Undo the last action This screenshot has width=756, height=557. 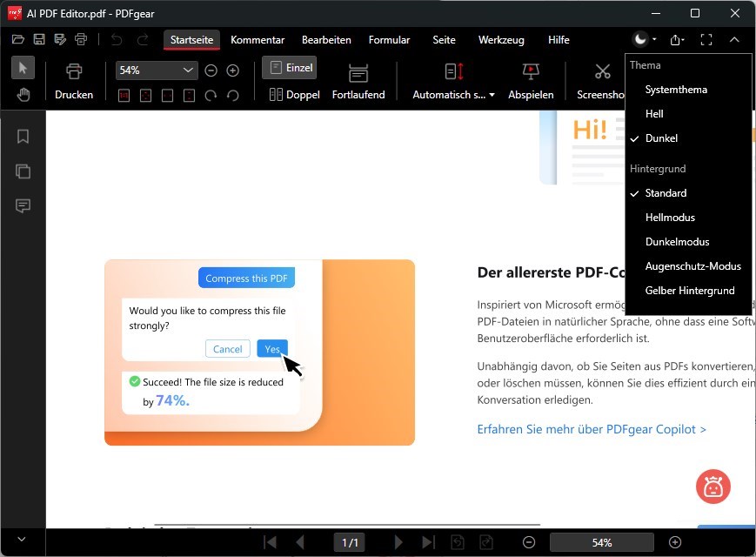(117, 39)
